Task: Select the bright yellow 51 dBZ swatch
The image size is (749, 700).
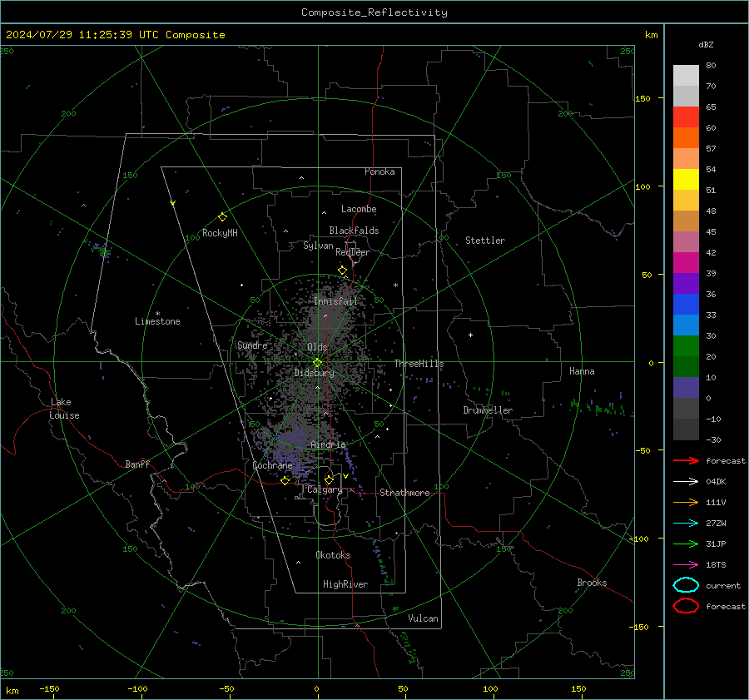Action: click(686, 179)
